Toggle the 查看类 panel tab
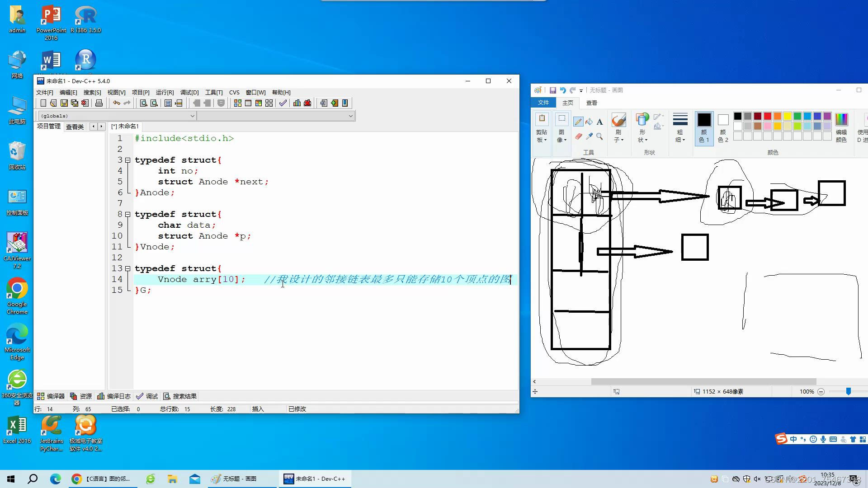This screenshot has height=488, width=868. pos(74,127)
